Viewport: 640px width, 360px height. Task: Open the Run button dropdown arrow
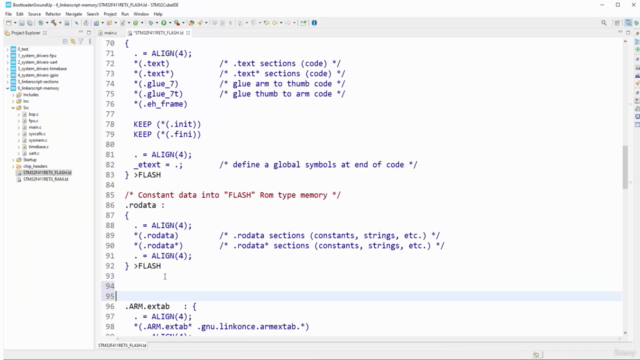click(x=170, y=23)
